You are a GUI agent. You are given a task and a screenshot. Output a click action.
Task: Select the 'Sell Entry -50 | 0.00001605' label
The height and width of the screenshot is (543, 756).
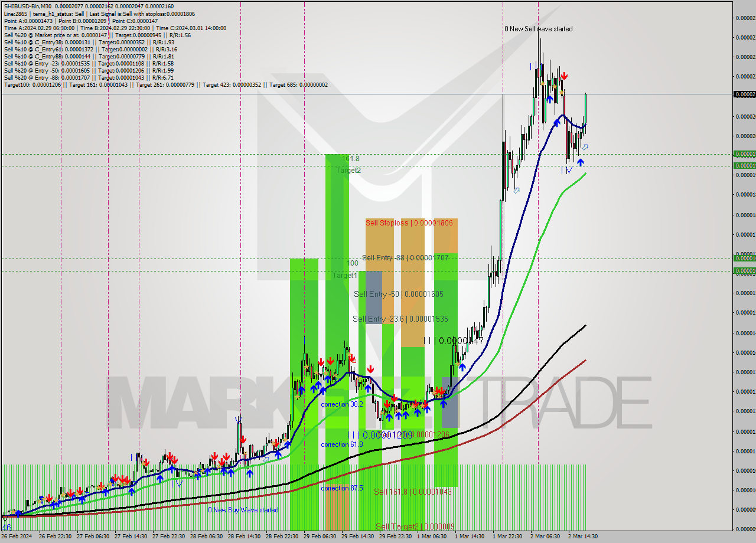coord(398,294)
